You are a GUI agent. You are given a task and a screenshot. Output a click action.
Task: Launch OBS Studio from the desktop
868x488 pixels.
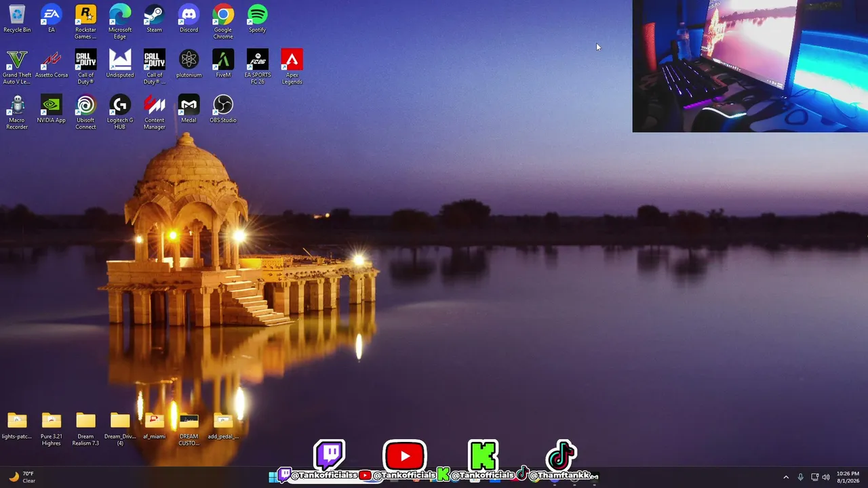tap(223, 108)
